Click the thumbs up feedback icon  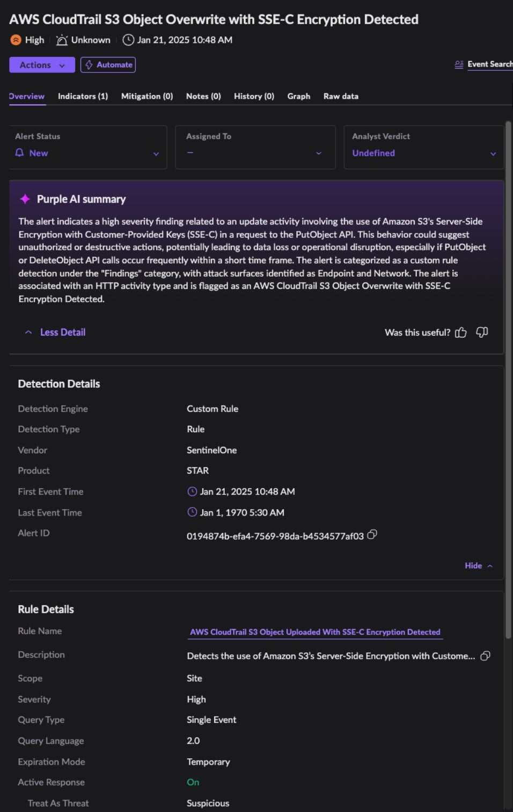coord(460,332)
